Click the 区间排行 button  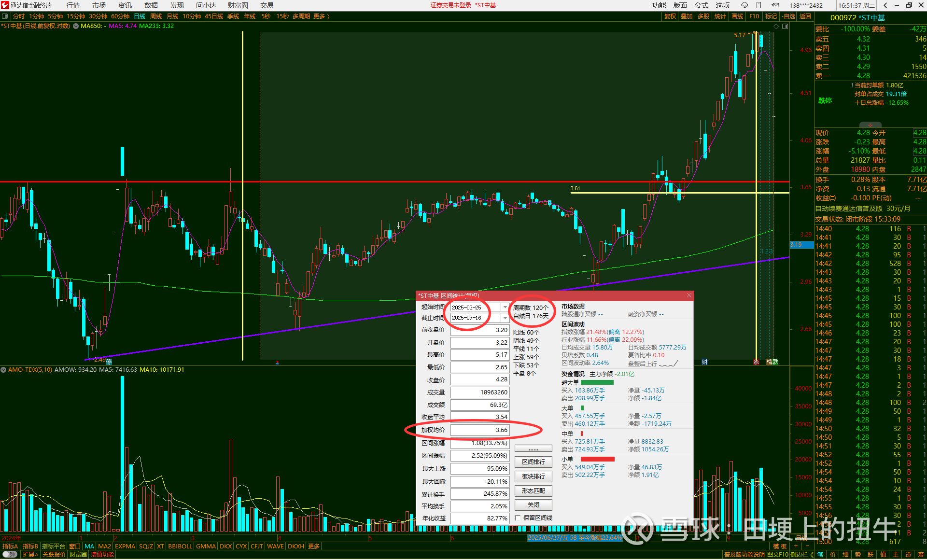click(x=533, y=462)
